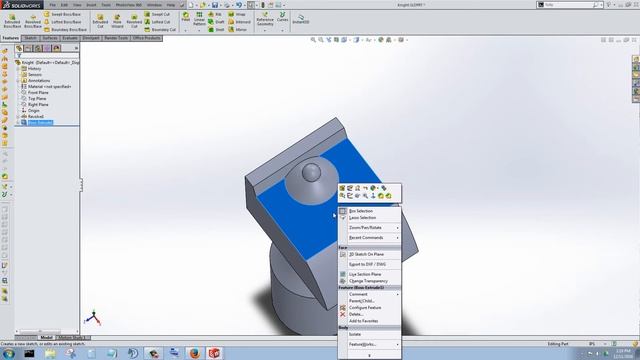The height and width of the screenshot is (360, 640).
Task: Expand the Recent Commands submenu
Action: tap(369, 238)
